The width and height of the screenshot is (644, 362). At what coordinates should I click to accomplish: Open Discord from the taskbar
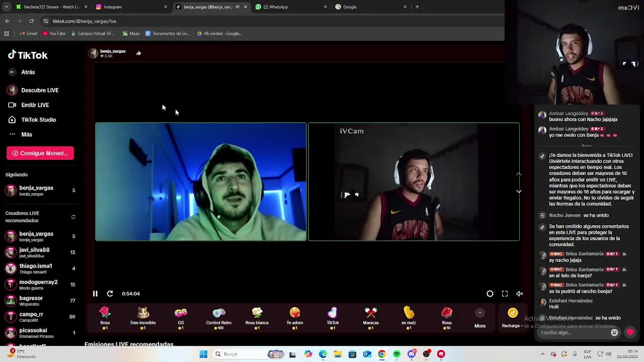[412, 354]
